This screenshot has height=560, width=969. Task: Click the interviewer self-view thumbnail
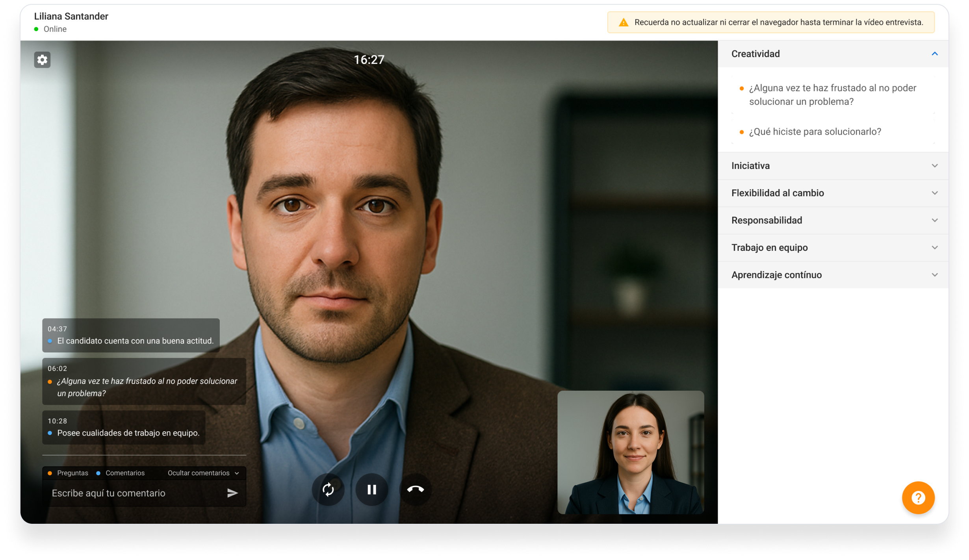click(630, 452)
